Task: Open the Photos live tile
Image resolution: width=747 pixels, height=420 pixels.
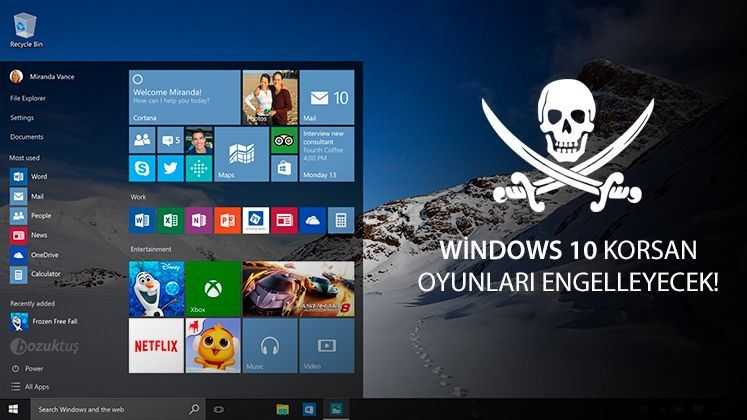Action: (270, 97)
